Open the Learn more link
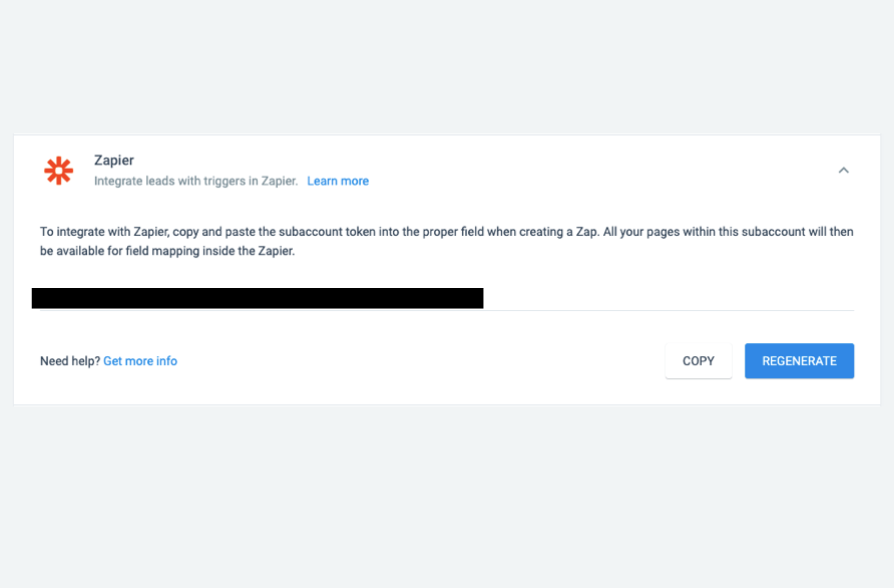 [338, 181]
